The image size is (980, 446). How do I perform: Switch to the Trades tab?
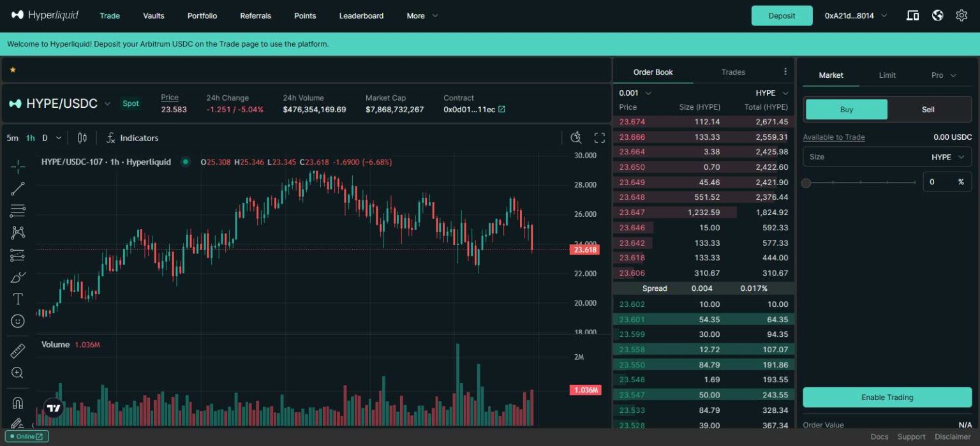(x=733, y=72)
